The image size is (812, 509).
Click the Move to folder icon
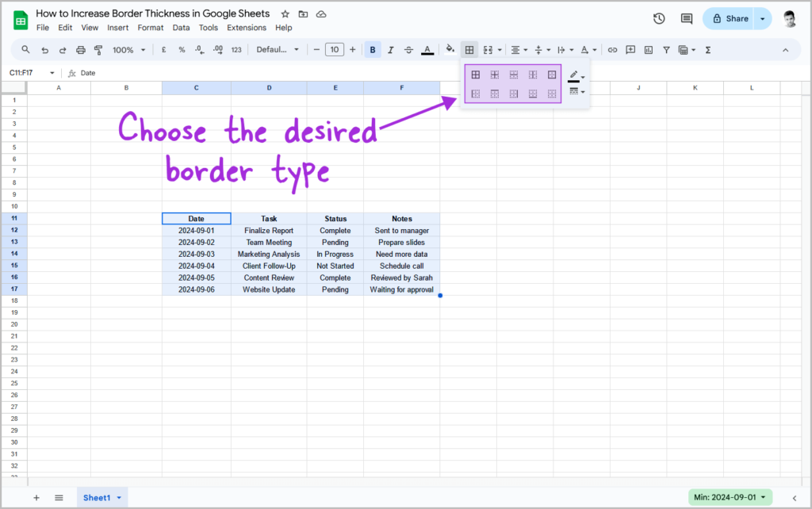point(303,14)
